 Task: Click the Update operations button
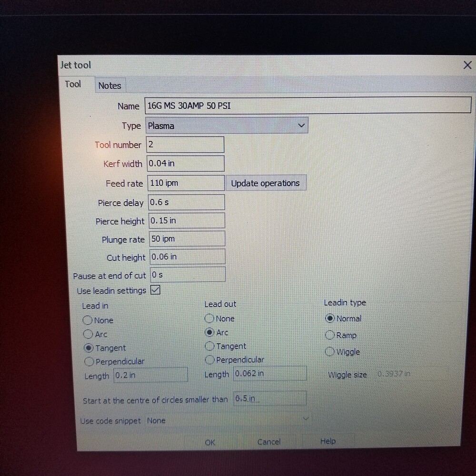click(x=265, y=183)
